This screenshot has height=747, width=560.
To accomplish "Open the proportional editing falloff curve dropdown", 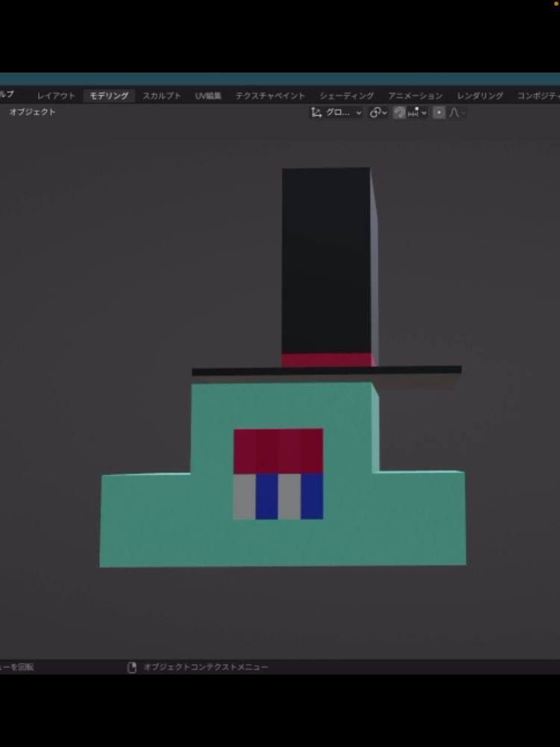I will click(x=456, y=113).
